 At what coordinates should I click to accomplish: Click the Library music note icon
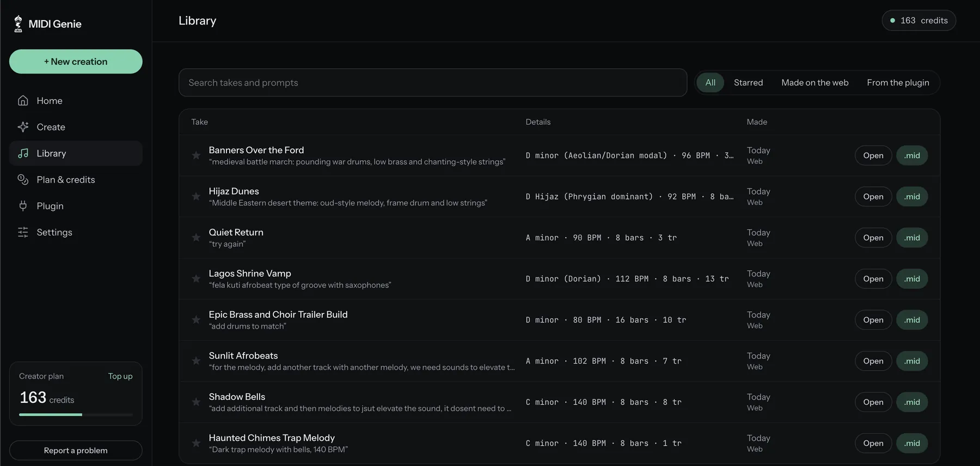pos(23,154)
